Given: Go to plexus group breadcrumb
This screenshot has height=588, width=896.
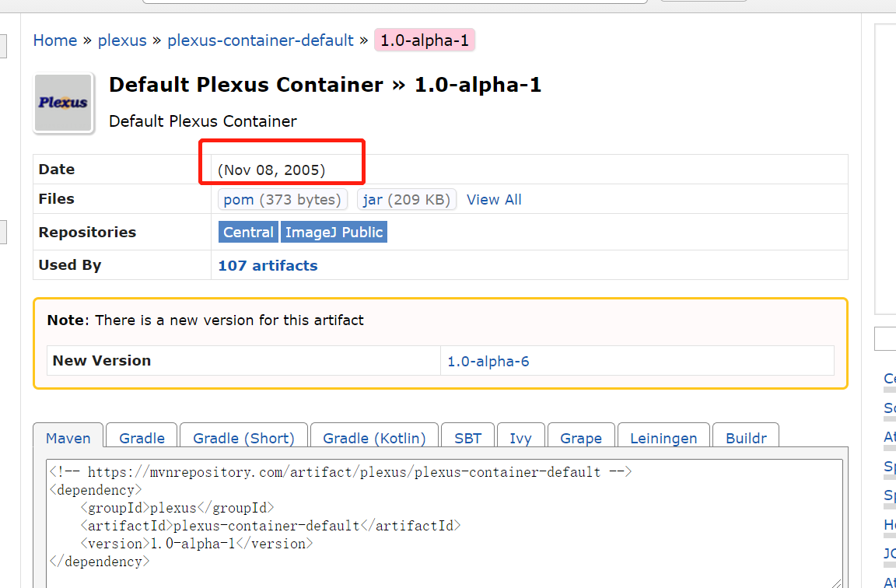Looking at the screenshot, I should pyautogui.click(x=122, y=40).
